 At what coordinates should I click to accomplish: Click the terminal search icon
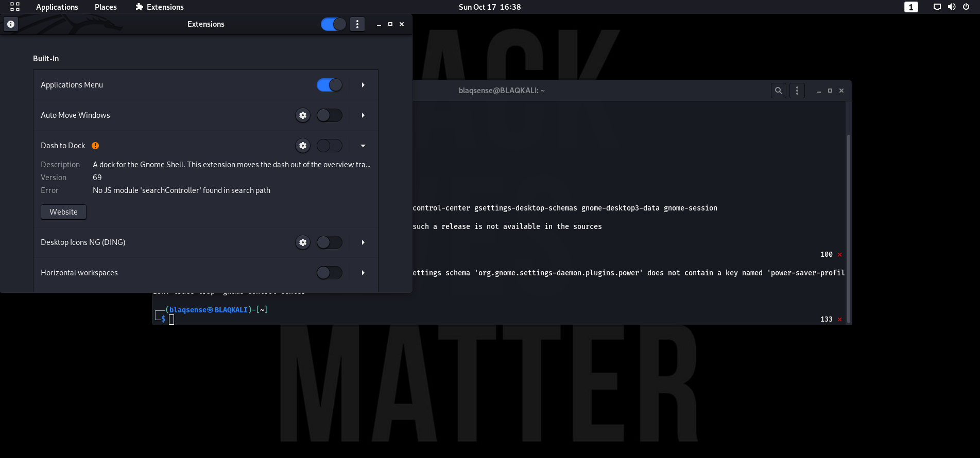[778, 91]
